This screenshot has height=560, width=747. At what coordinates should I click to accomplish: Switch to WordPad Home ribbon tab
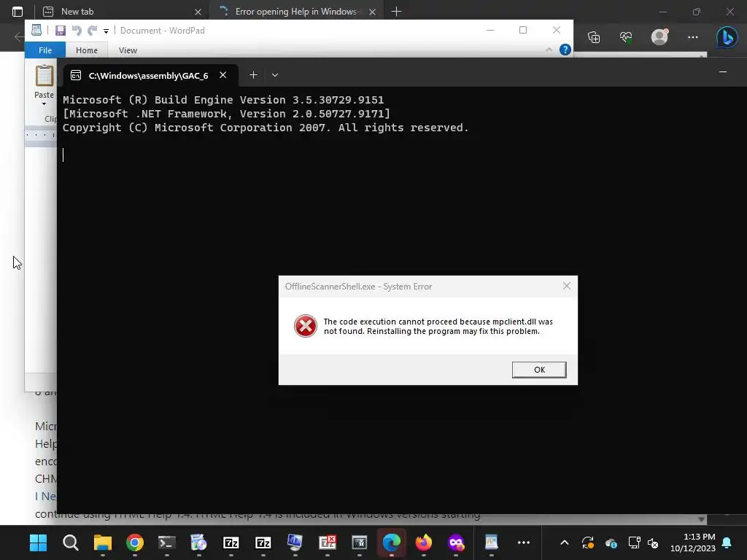click(86, 50)
